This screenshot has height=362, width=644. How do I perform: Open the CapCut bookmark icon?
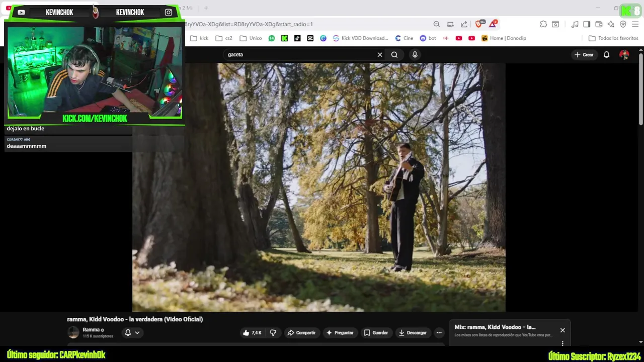[310, 38]
